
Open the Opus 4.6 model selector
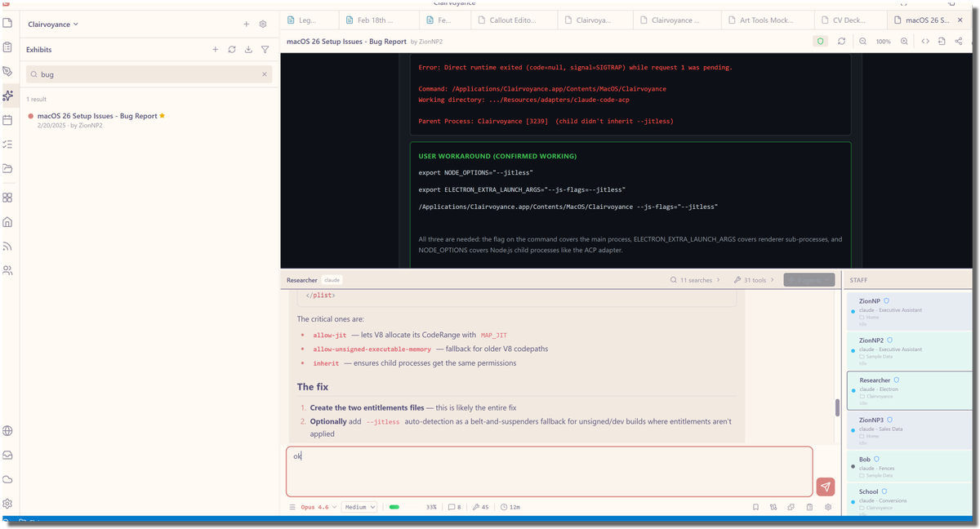(x=318, y=507)
